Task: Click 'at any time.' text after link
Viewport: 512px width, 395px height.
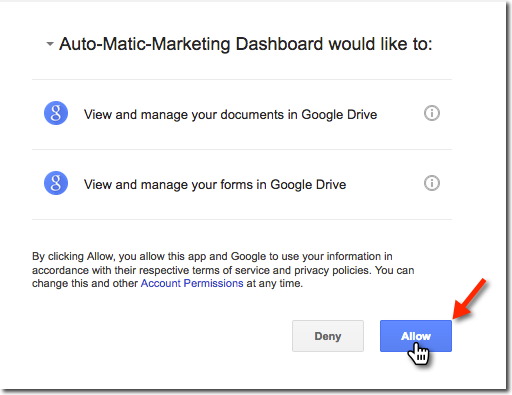Action: [275, 283]
